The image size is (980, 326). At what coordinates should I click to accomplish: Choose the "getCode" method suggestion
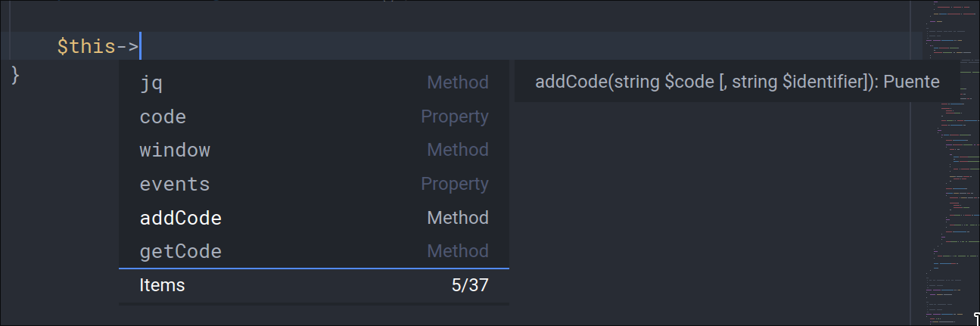point(181,251)
